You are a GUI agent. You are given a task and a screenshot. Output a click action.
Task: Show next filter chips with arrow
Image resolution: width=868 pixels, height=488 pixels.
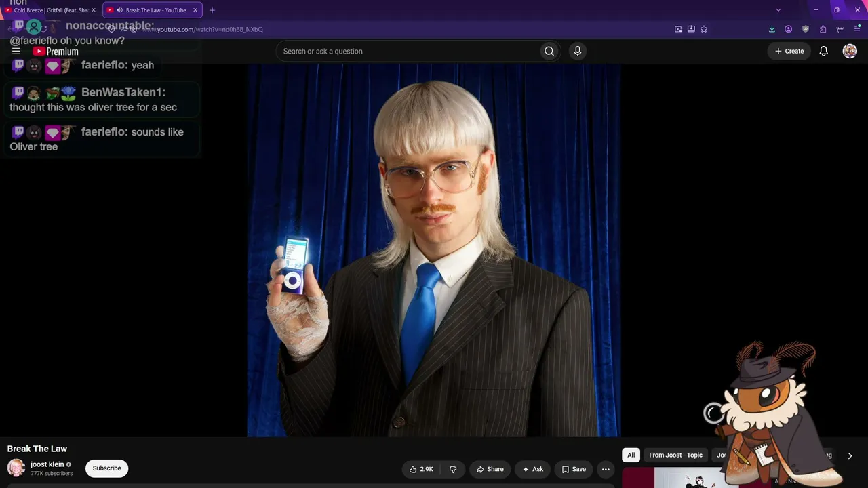tap(850, 455)
